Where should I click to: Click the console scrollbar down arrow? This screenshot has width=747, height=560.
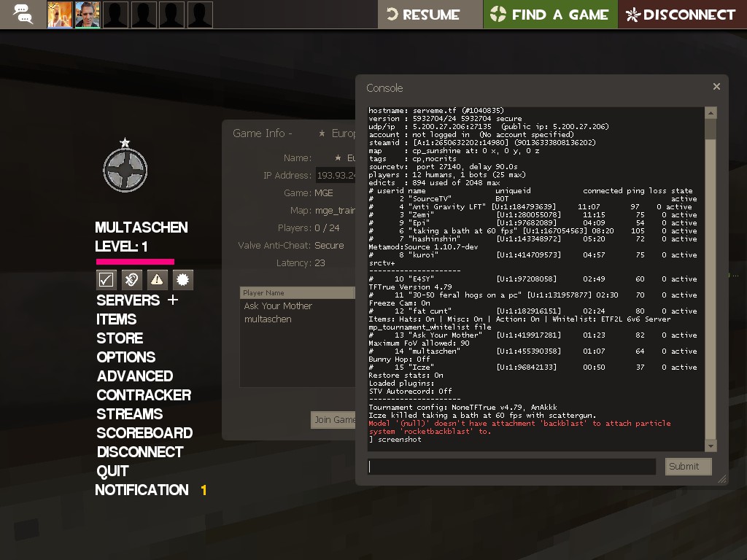coord(711,446)
